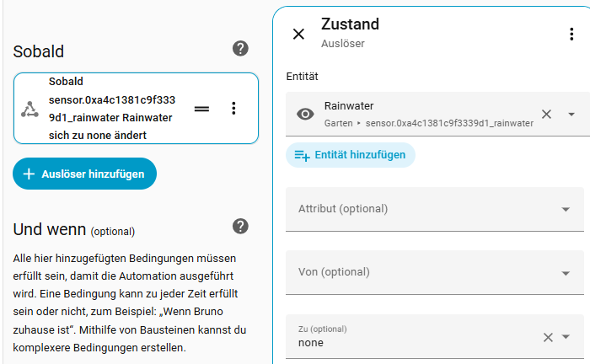Screen dimensions: 590x364
Task: Expand the Rainwater entity dropdown
Action: pyautogui.click(x=571, y=114)
